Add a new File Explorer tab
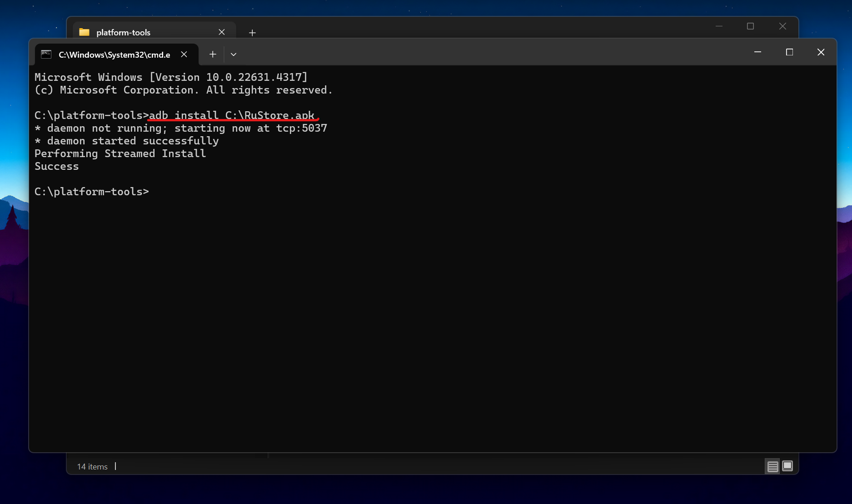This screenshot has width=852, height=504. 252,33
